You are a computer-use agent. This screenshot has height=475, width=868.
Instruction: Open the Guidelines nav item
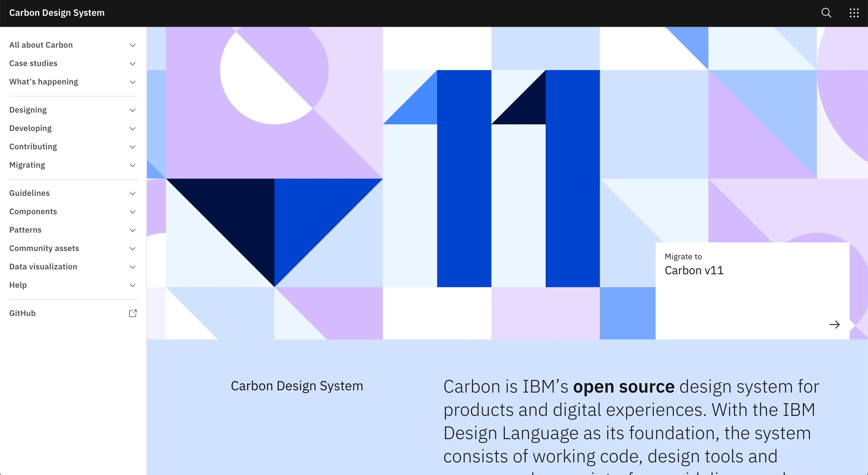coord(29,193)
